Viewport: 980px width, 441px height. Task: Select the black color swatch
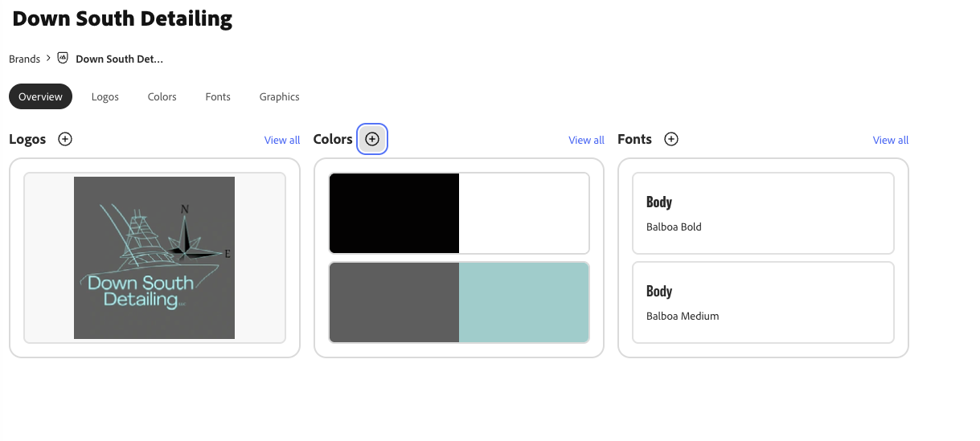[x=394, y=213]
